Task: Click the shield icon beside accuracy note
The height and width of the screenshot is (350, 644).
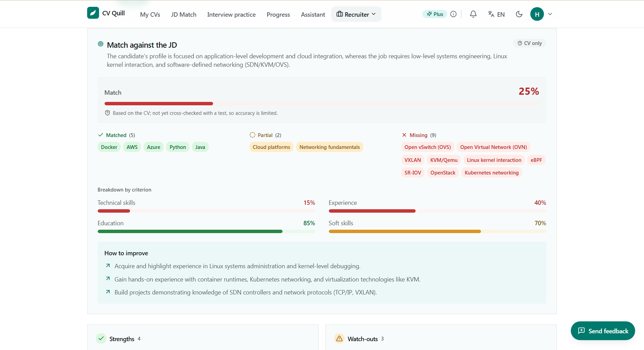Action: pos(108,113)
